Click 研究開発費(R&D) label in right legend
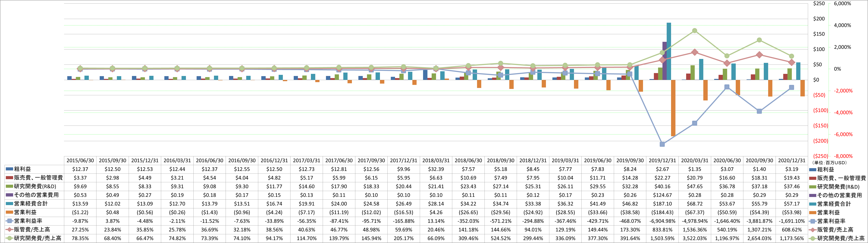This screenshot has height=243, width=868. pyautogui.click(x=838, y=187)
